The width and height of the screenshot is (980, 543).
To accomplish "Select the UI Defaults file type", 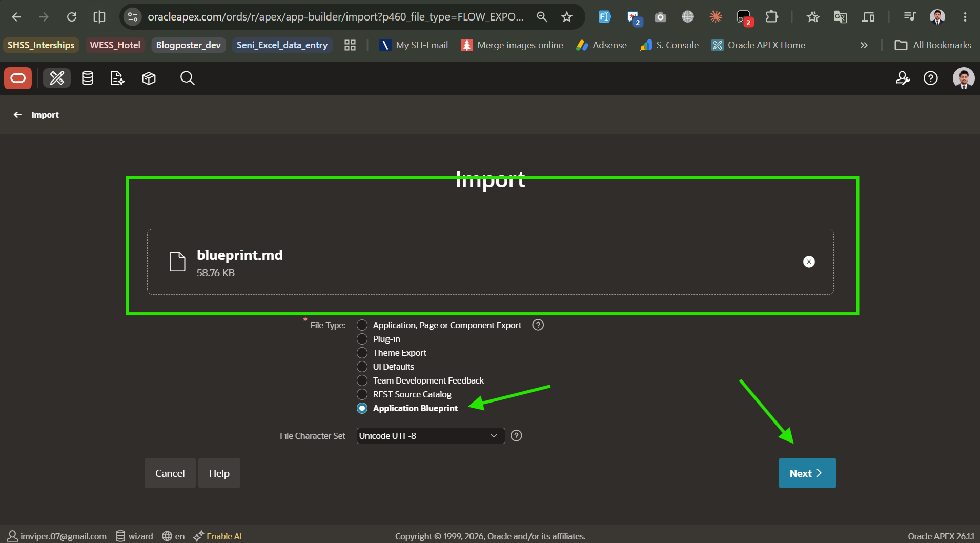I will (362, 367).
